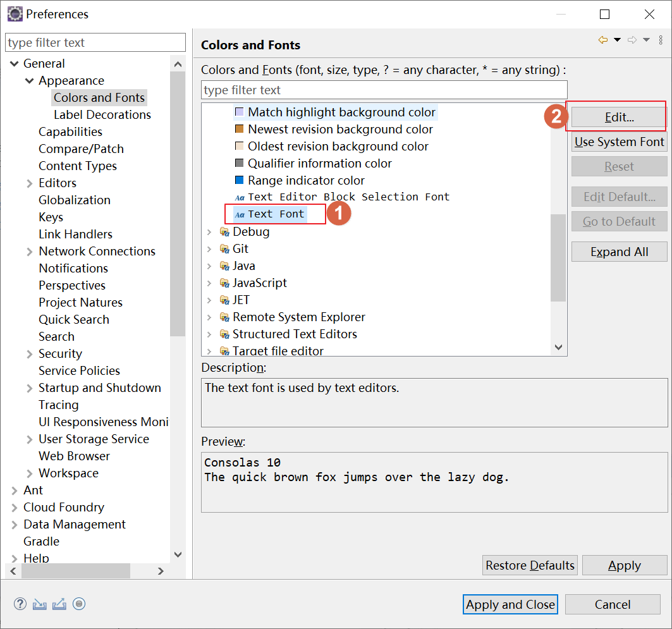Pick the Newest revision background color swatch
672x629 pixels.
[239, 129]
